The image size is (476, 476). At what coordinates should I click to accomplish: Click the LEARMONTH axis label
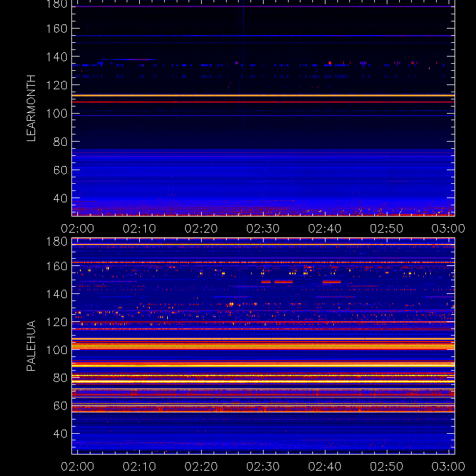point(32,108)
